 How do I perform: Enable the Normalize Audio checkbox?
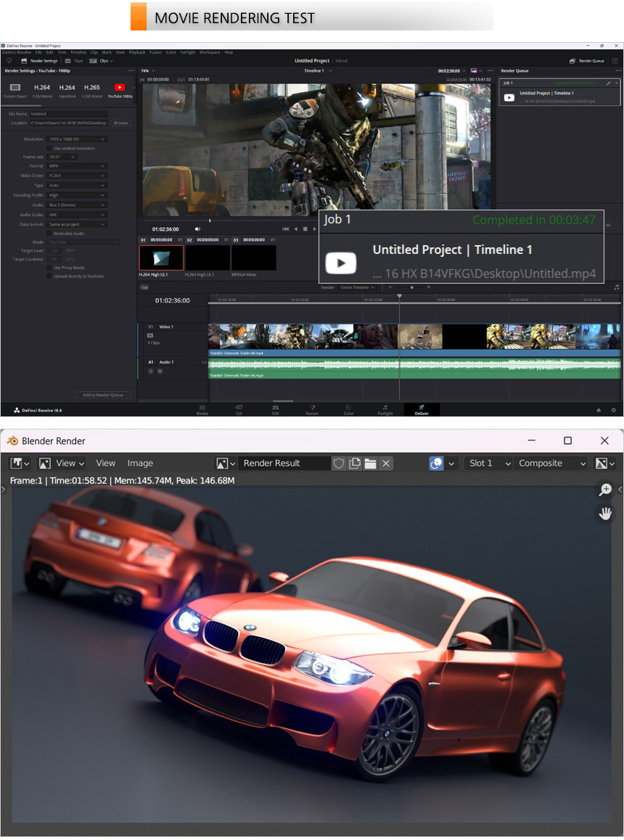point(49,234)
